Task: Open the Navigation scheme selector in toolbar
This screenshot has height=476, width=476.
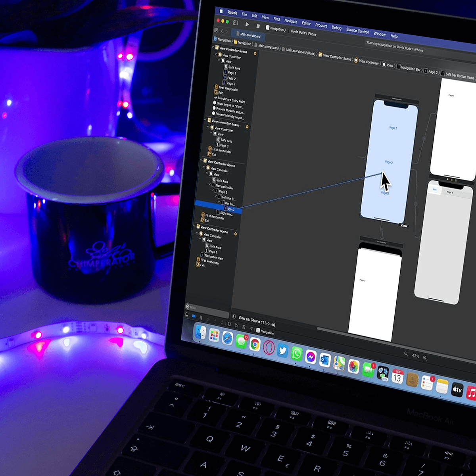Action: point(275,29)
